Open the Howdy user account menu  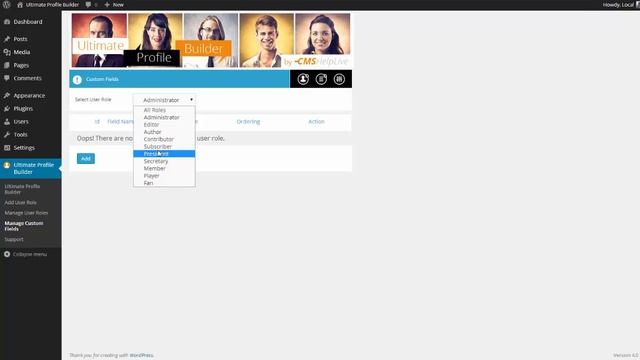tap(620, 5)
